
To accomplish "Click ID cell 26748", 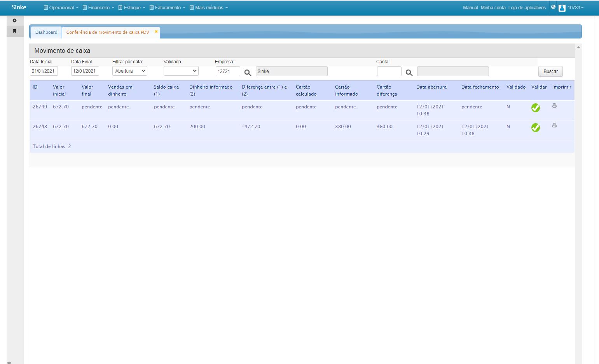I will 40,127.
